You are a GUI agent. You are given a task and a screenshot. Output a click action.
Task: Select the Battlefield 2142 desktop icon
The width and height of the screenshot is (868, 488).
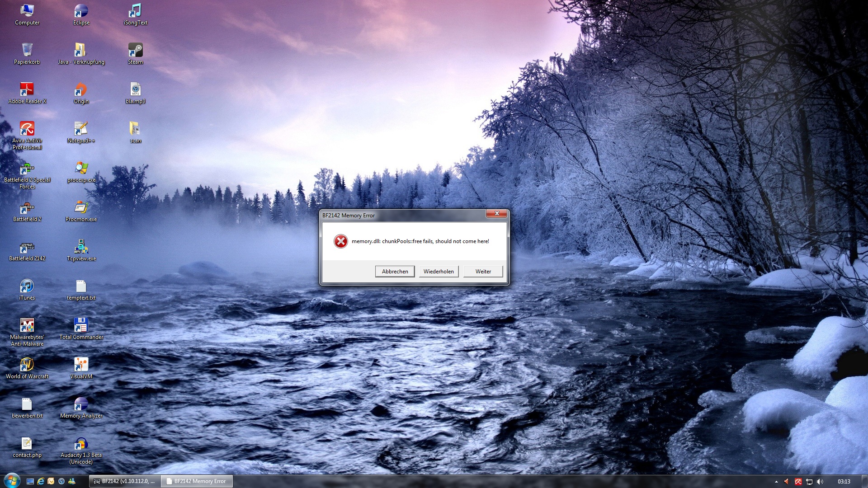[27, 248]
